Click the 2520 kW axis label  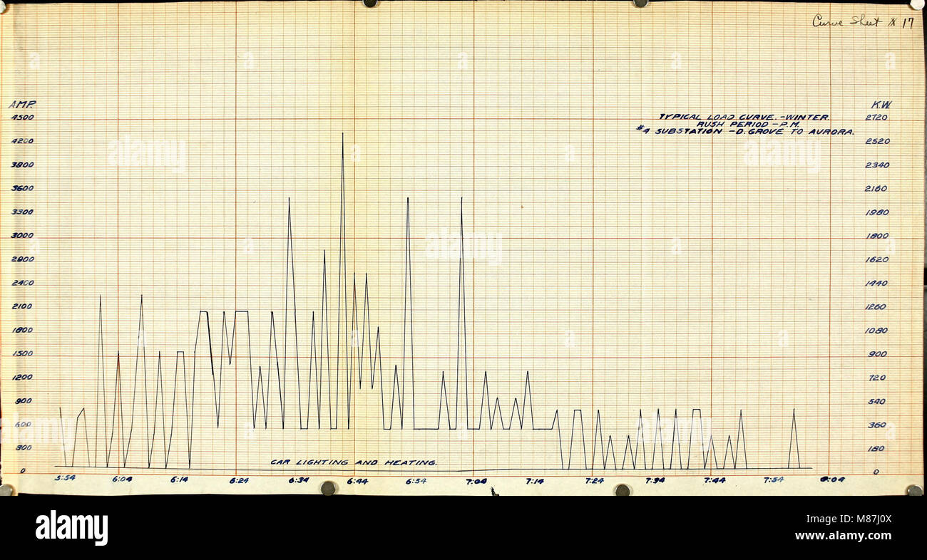[x=877, y=141]
